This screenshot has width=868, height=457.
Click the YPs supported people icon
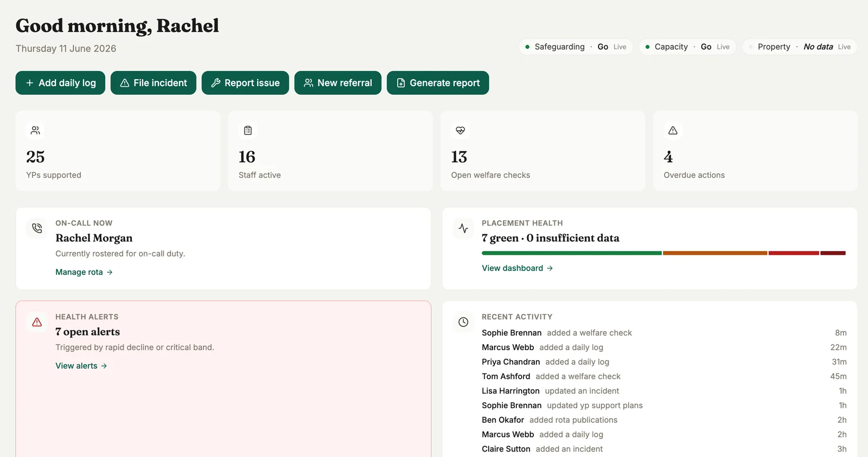[35, 130]
